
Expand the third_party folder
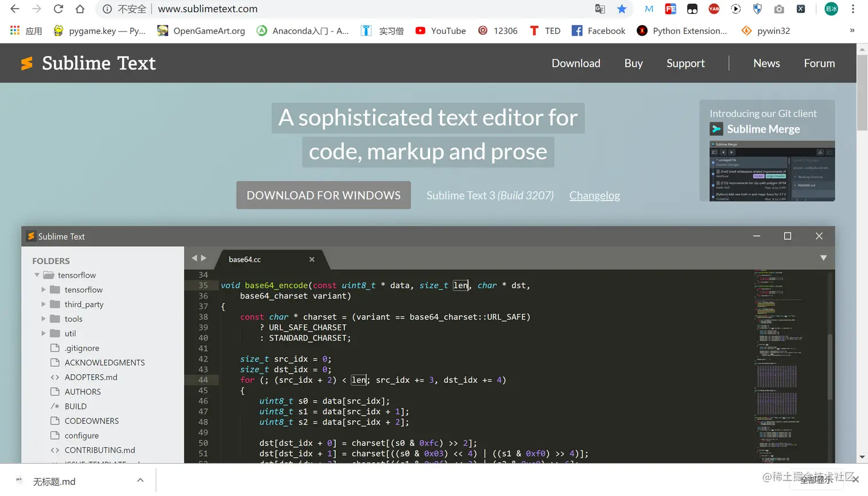(43, 304)
